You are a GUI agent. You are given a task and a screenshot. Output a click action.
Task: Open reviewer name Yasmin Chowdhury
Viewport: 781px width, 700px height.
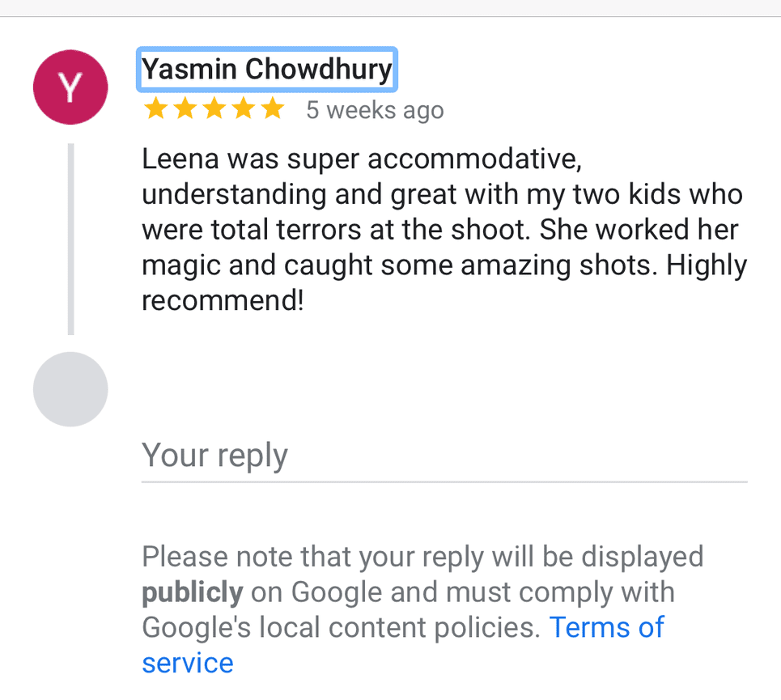[x=267, y=70]
